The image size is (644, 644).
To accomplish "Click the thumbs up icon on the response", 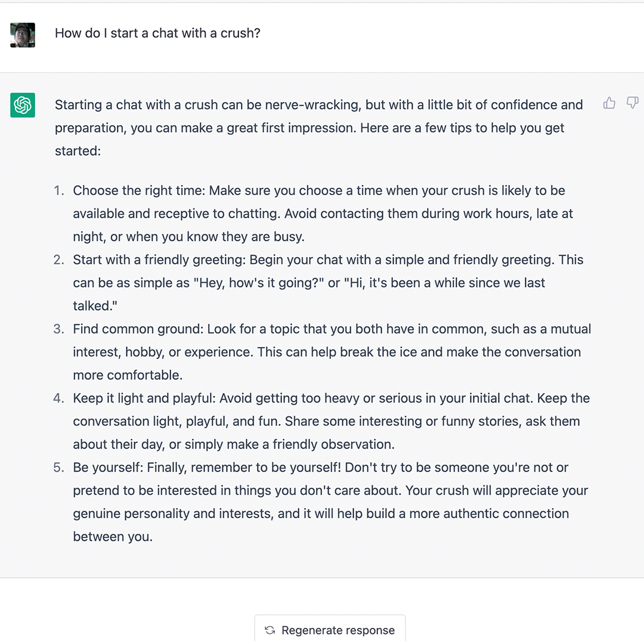I will click(x=609, y=103).
